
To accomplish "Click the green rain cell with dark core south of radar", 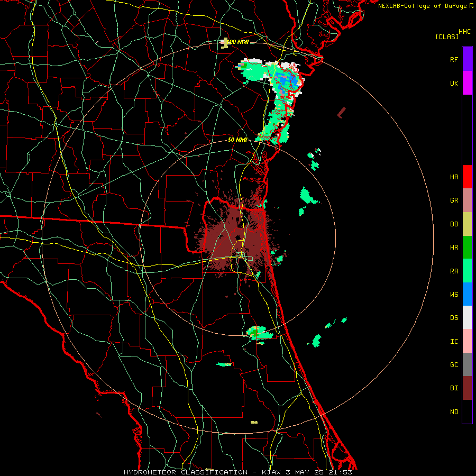I will (x=259, y=333).
